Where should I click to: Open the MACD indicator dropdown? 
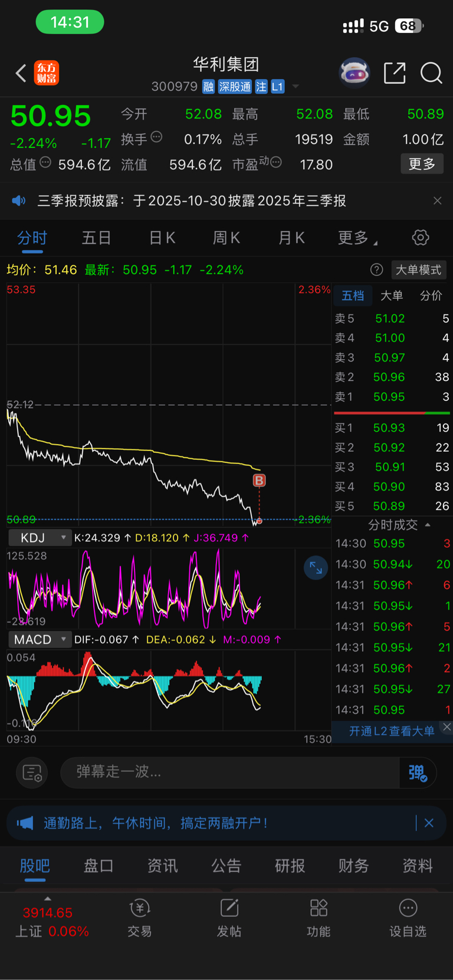tap(40, 640)
